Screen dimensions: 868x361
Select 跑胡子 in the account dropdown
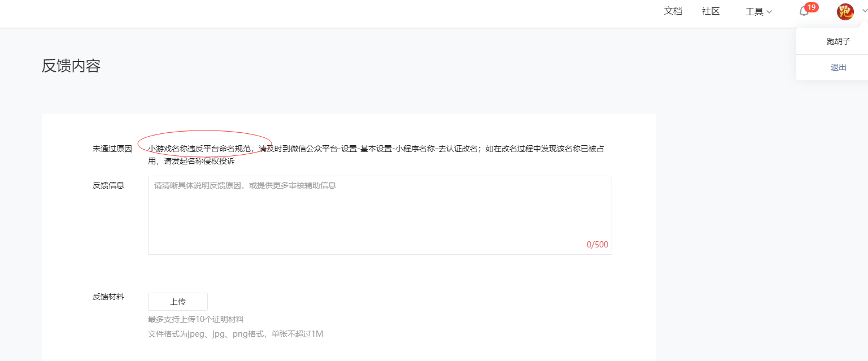point(838,41)
